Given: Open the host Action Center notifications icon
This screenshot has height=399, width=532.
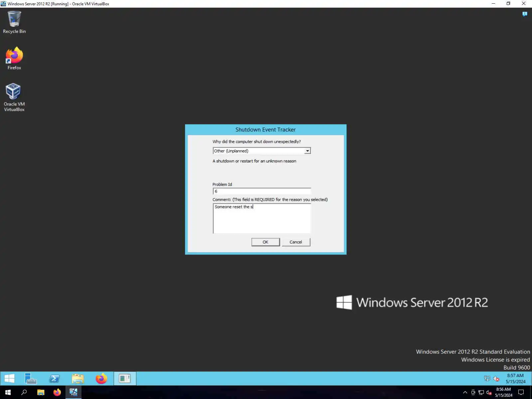Looking at the screenshot, I should (521, 392).
